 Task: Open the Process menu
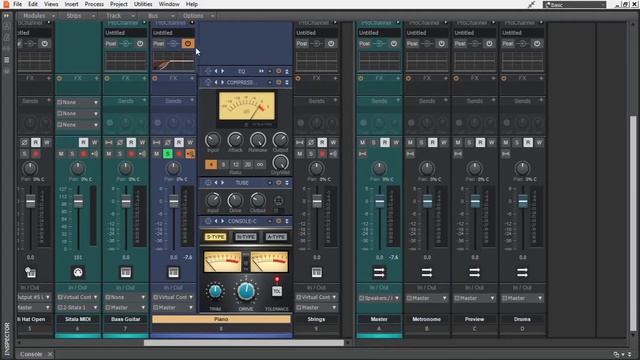[x=94, y=4]
